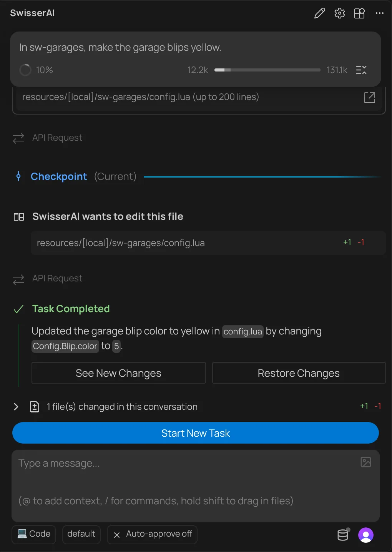This screenshot has height=552, width=392.
Task: Click the changed-files document icon
Action: tap(35, 407)
